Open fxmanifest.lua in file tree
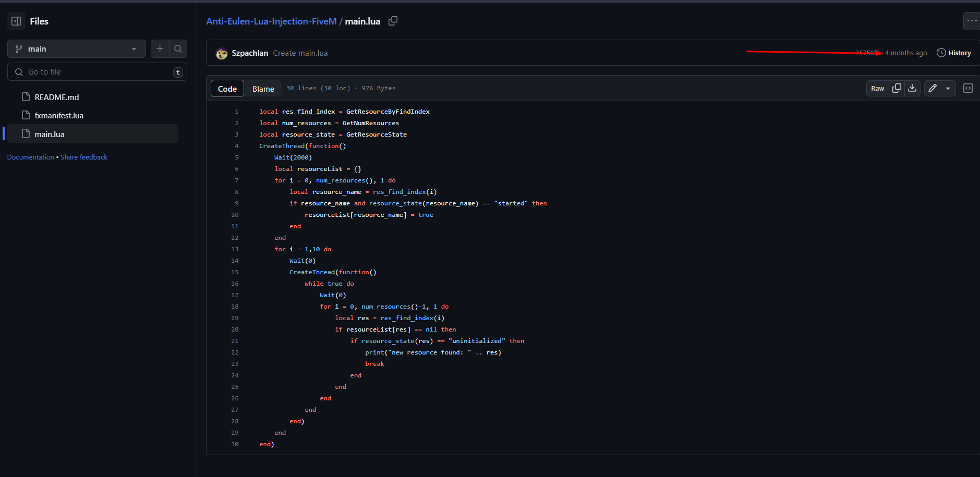This screenshot has width=980, height=477. 59,116
